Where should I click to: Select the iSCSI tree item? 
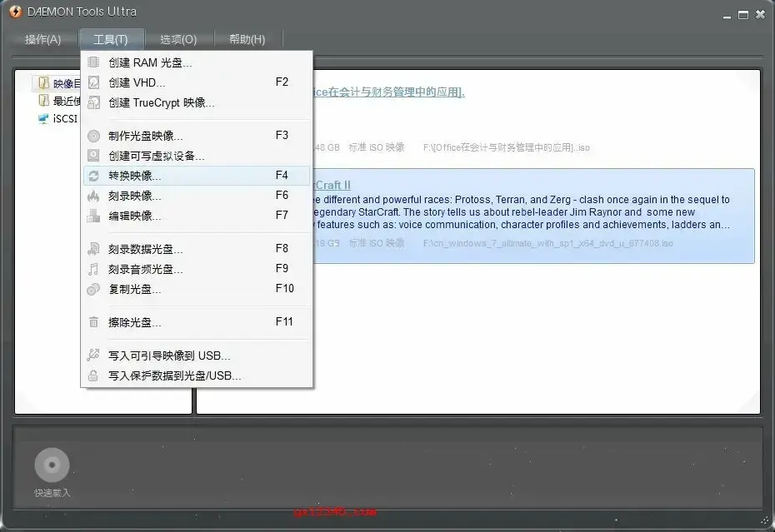click(65, 118)
